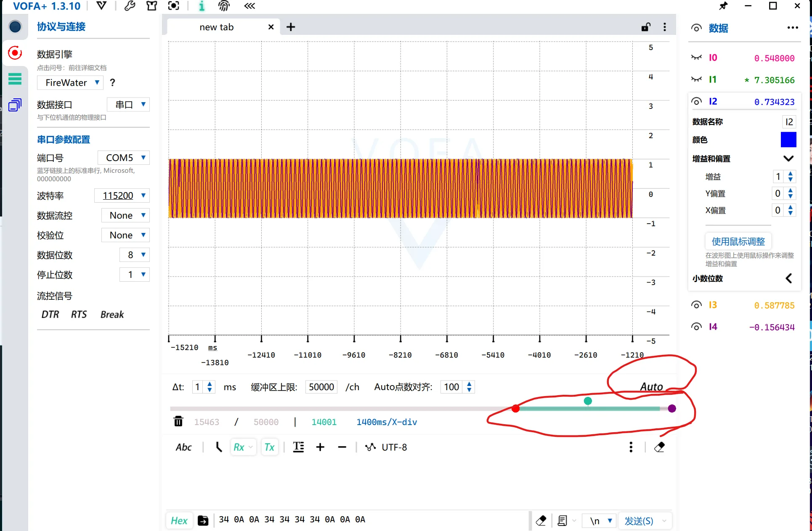
Task: Click the send-history arrow icon beside Hex
Action: [203, 520]
